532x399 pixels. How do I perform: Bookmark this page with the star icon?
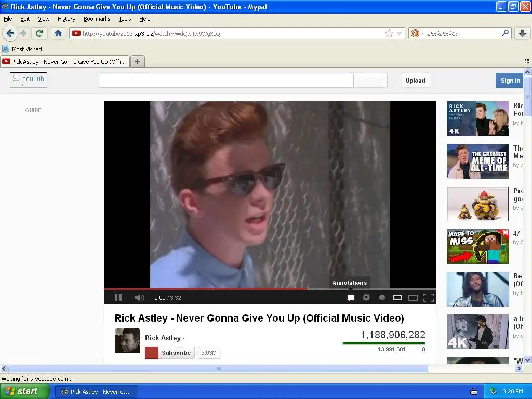(x=389, y=33)
